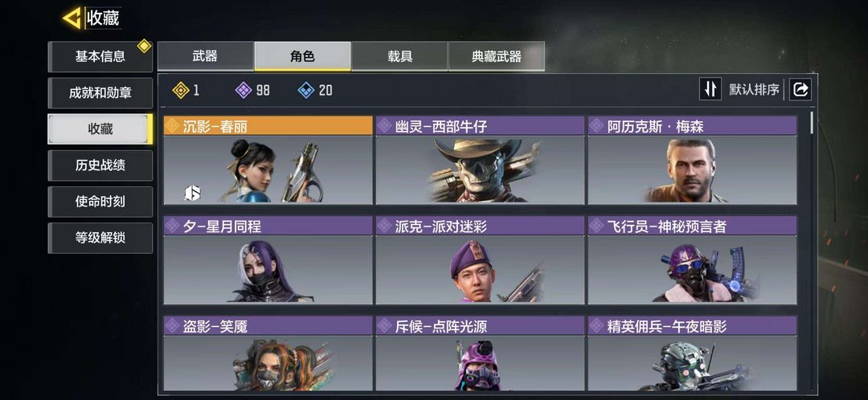Filter by purple epic rarity icon
Image resolution: width=868 pixels, height=400 pixels.
[x=244, y=90]
